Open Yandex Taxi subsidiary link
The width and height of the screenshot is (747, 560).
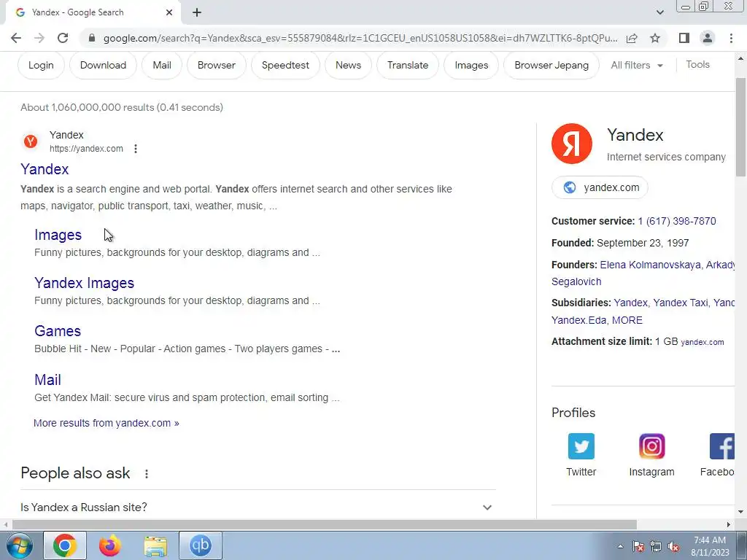(681, 303)
